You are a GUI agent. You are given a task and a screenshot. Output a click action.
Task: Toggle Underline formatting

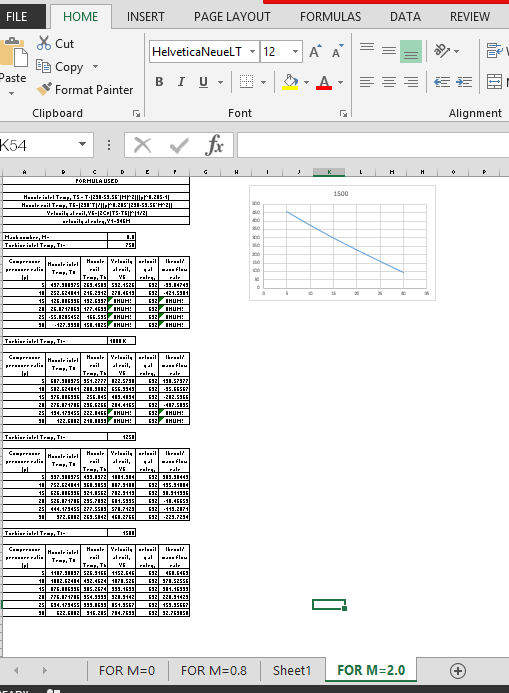coord(203,82)
